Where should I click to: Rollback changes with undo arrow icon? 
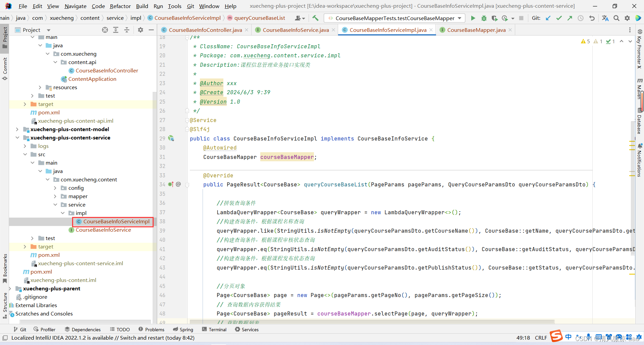(592, 18)
